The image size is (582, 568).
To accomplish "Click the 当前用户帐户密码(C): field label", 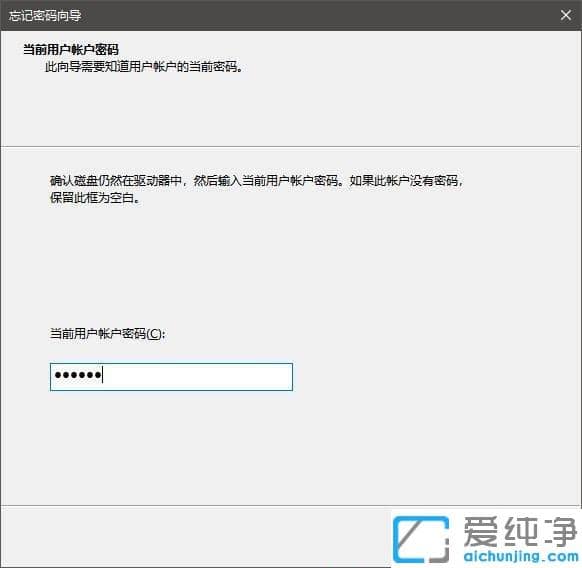I will pos(108,333).
